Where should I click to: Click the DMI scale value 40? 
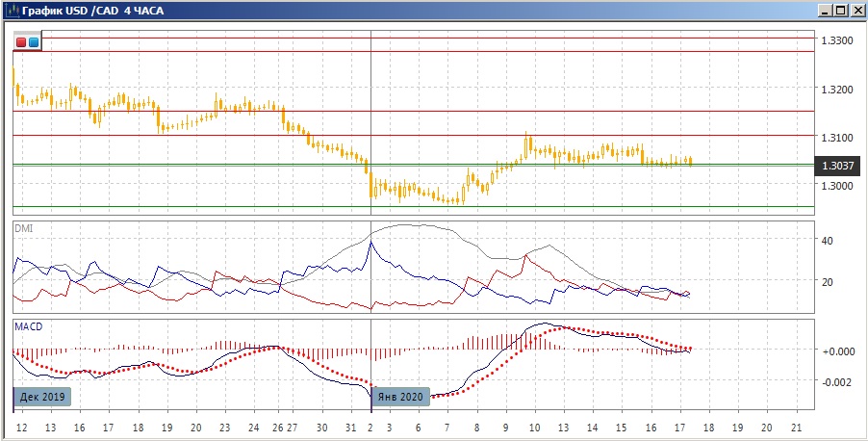click(827, 241)
